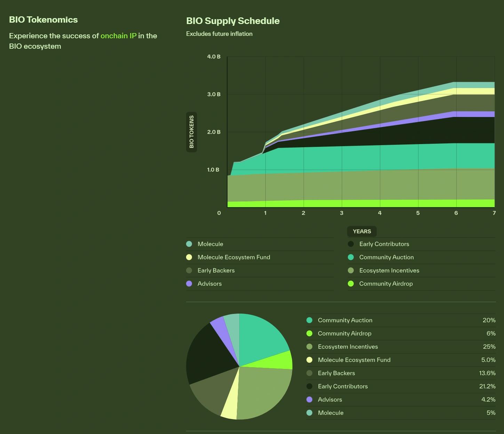Click the YEARS axis label

point(362,231)
